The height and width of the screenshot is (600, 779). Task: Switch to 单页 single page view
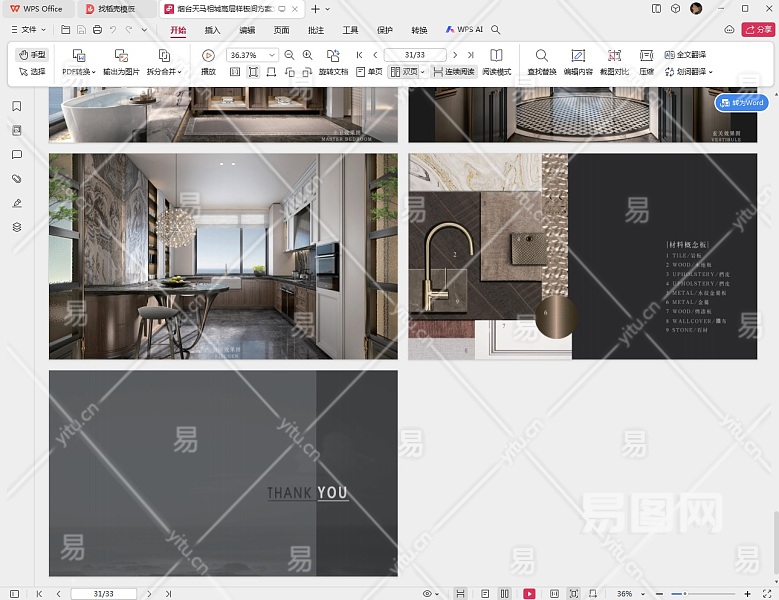pos(369,72)
